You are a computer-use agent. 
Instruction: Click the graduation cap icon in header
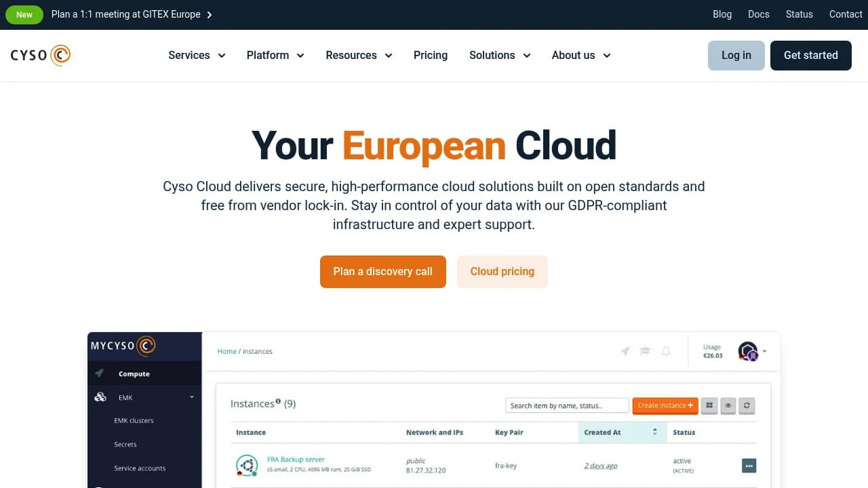point(646,351)
